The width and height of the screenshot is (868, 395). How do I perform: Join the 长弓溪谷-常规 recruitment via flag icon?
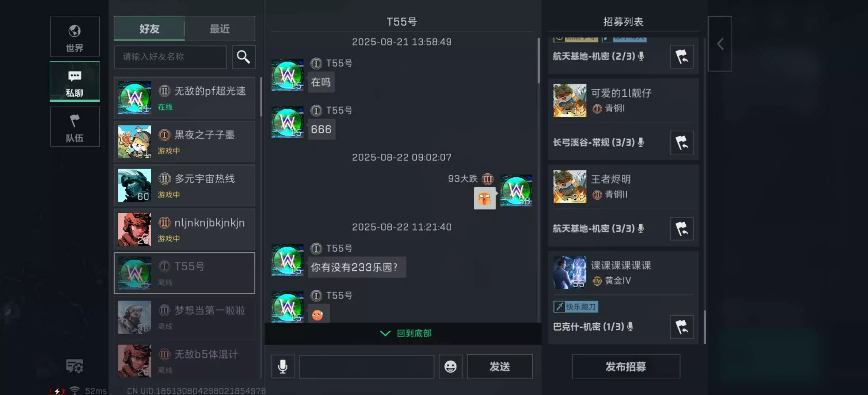tap(682, 143)
